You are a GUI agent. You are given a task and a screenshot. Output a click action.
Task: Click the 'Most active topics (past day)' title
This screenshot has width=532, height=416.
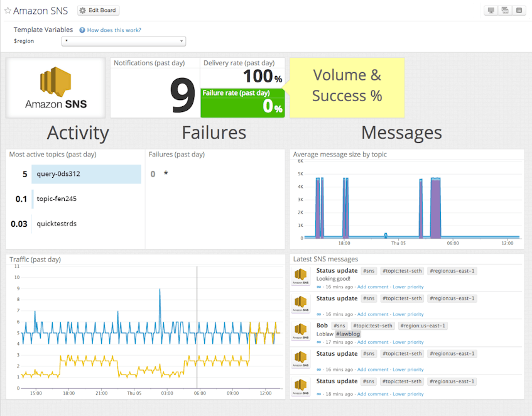53,155
